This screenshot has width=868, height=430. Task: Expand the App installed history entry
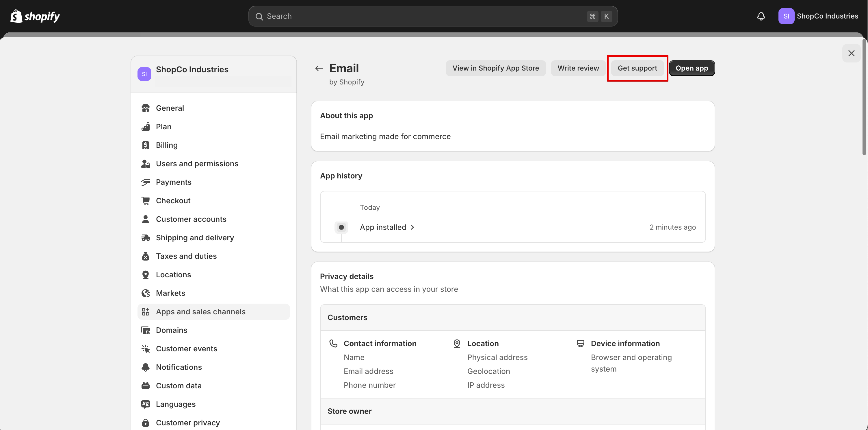(387, 227)
